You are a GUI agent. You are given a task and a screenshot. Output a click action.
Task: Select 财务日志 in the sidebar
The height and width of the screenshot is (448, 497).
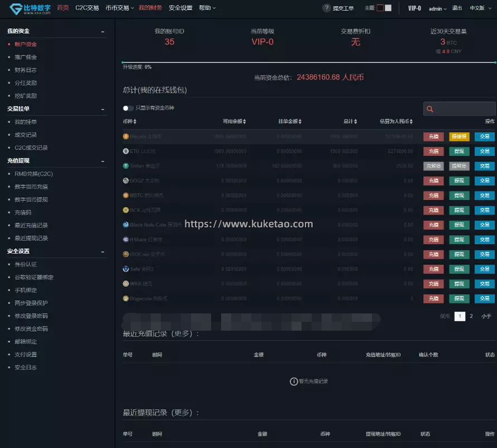click(26, 70)
